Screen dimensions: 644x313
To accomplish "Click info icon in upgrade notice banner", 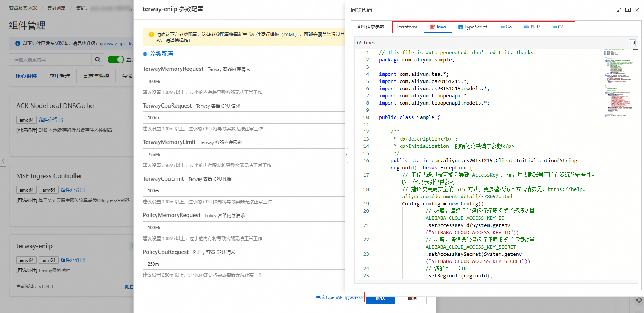I will click(x=18, y=44).
